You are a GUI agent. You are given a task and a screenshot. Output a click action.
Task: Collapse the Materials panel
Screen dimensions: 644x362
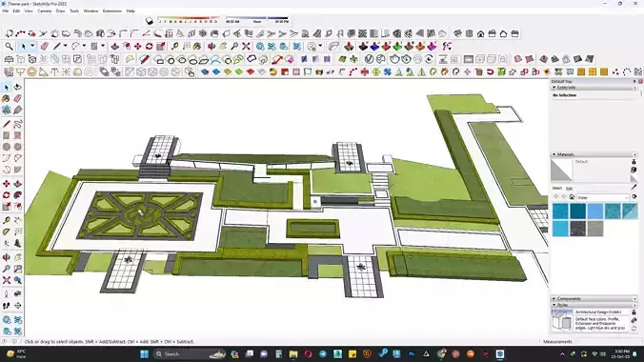554,154
